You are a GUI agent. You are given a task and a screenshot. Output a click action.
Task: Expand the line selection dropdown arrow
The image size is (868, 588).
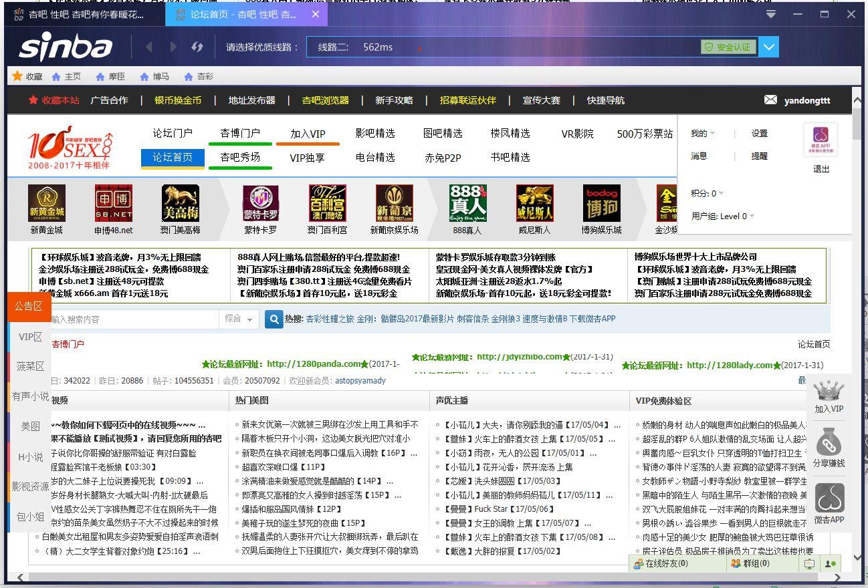point(769,47)
